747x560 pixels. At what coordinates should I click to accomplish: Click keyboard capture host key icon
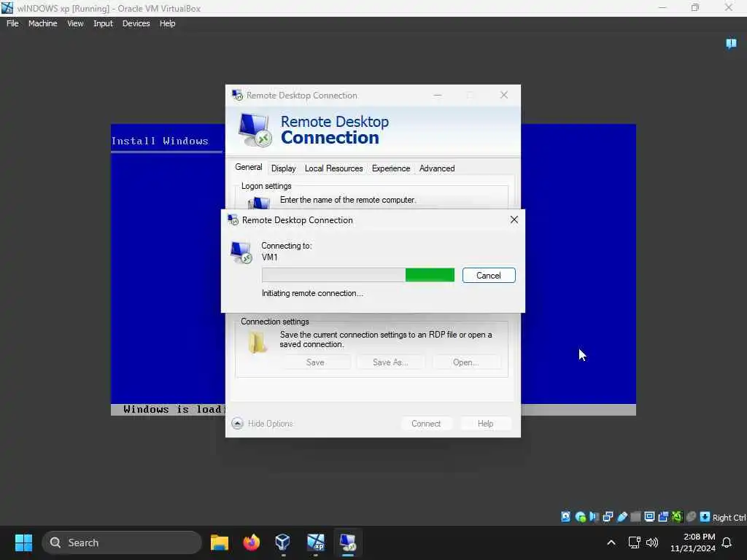coord(705,517)
